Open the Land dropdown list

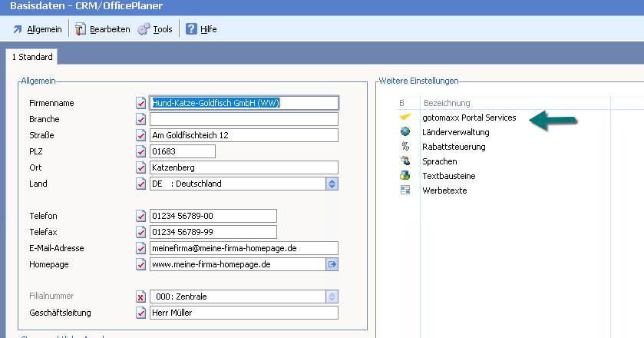(332, 184)
